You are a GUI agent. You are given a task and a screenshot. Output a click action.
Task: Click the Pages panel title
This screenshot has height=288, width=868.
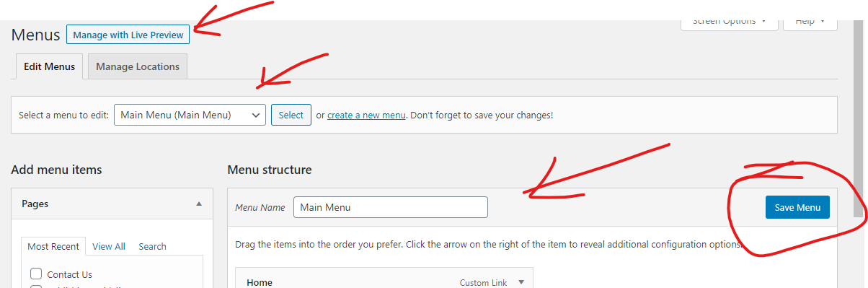pos(35,204)
